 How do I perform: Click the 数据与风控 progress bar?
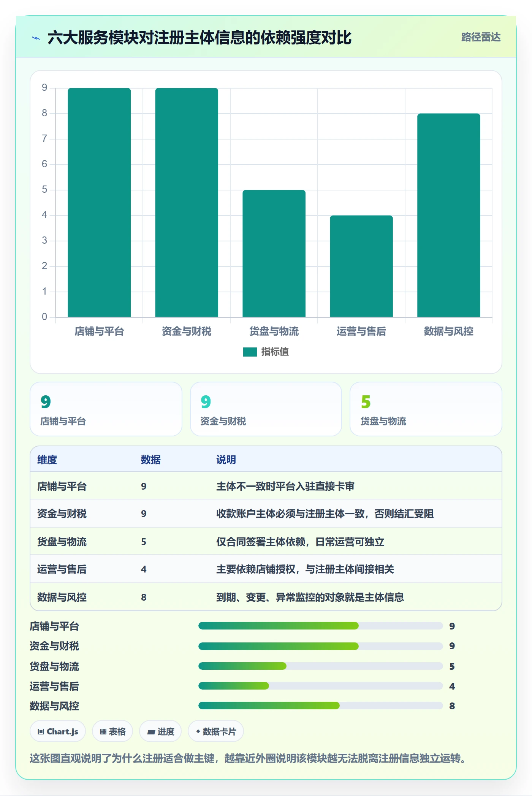pos(321,706)
